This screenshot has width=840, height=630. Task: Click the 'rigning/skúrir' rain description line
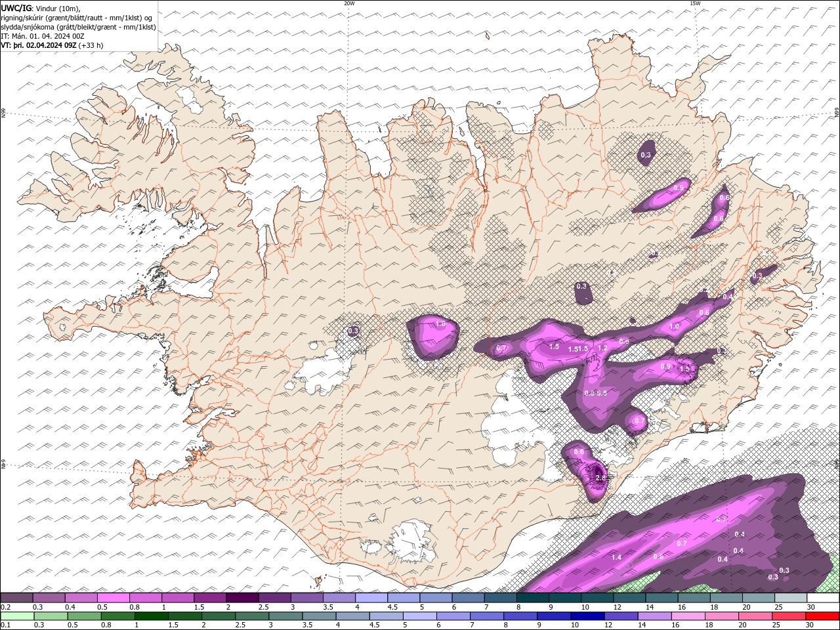point(77,18)
